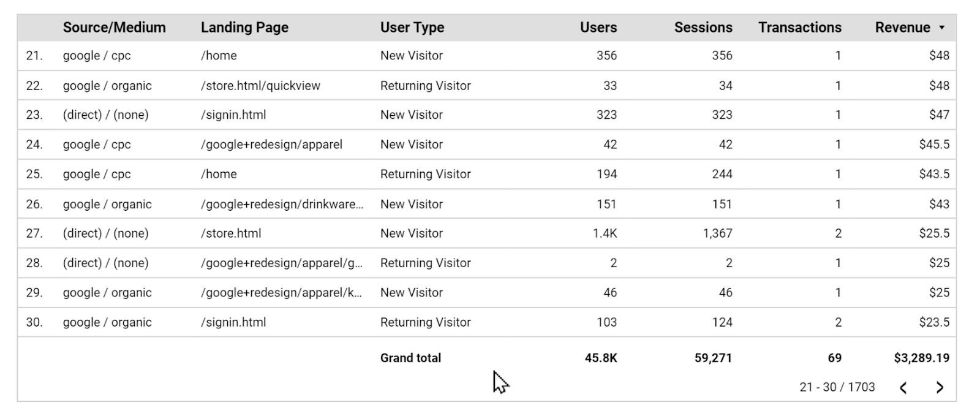The height and width of the screenshot is (416, 980).
Task: Sort by Landing Page column header
Action: [244, 28]
